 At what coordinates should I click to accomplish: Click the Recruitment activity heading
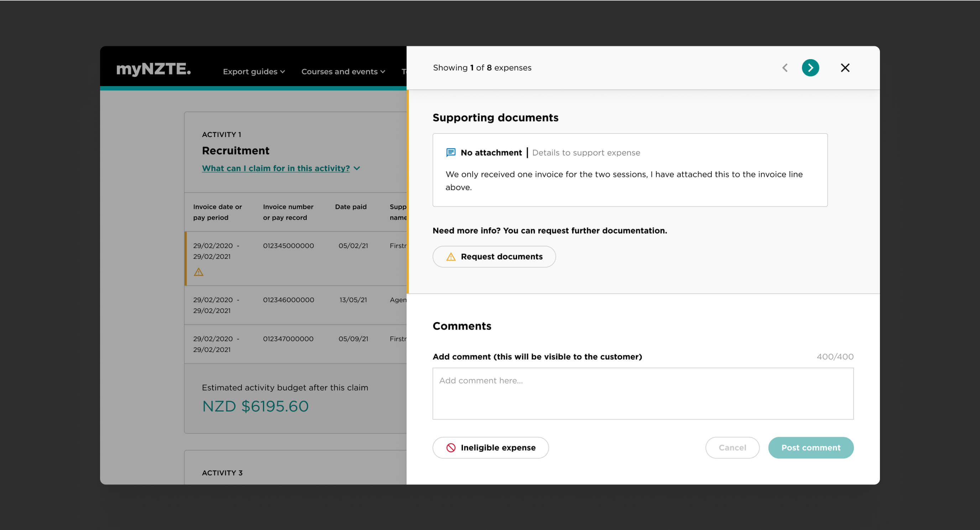tap(235, 151)
